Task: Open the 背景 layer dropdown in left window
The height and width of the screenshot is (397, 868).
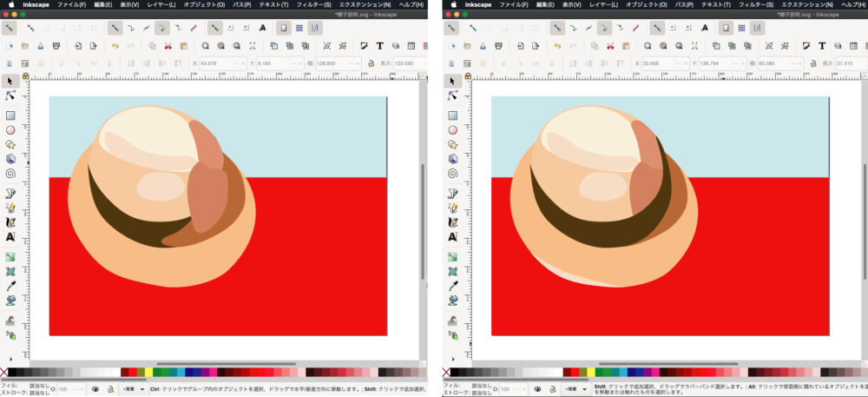Action: pyautogui.click(x=132, y=390)
